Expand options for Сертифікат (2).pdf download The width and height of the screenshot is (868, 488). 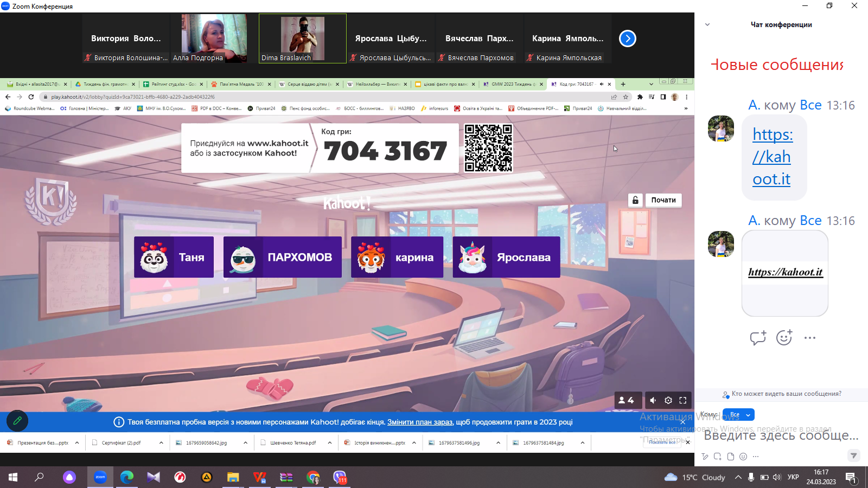point(161,443)
